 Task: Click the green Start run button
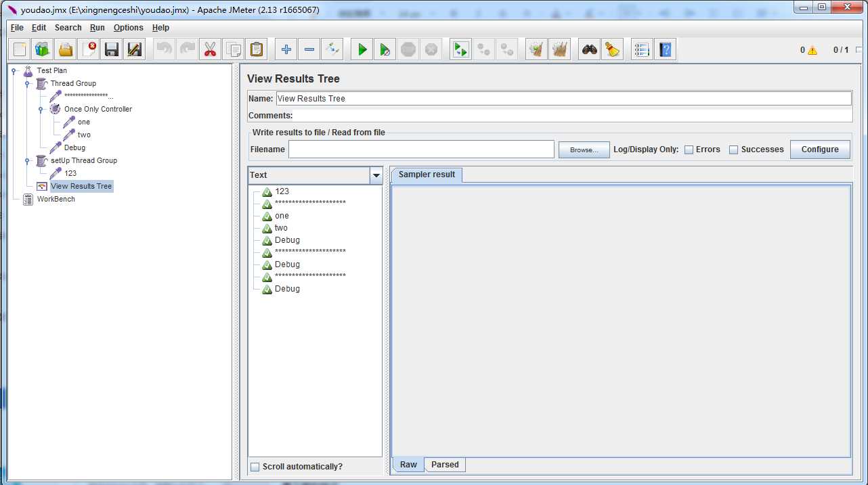(362, 49)
